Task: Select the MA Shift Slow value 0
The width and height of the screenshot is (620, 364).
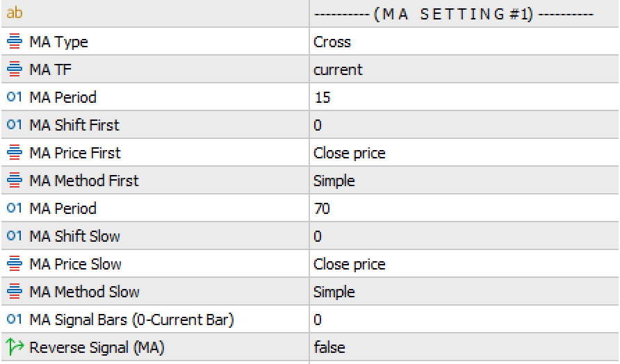Action: tap(464, 236)
